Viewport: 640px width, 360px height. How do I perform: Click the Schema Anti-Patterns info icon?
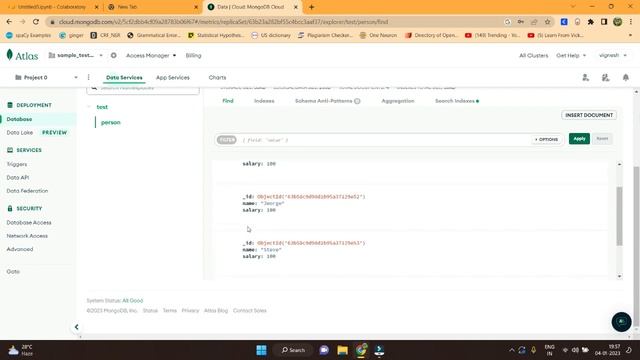click(357, 101)
